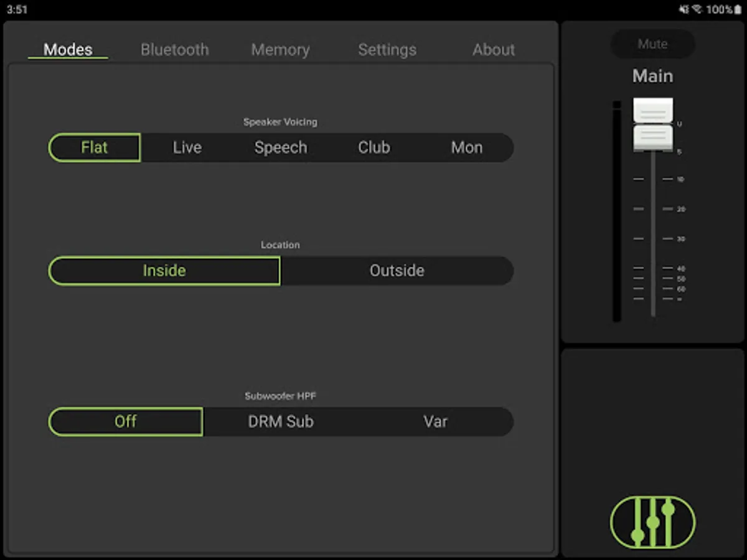The image size is (747, 560).
Task: Go to the Settings tab
Action: (387, 50)
